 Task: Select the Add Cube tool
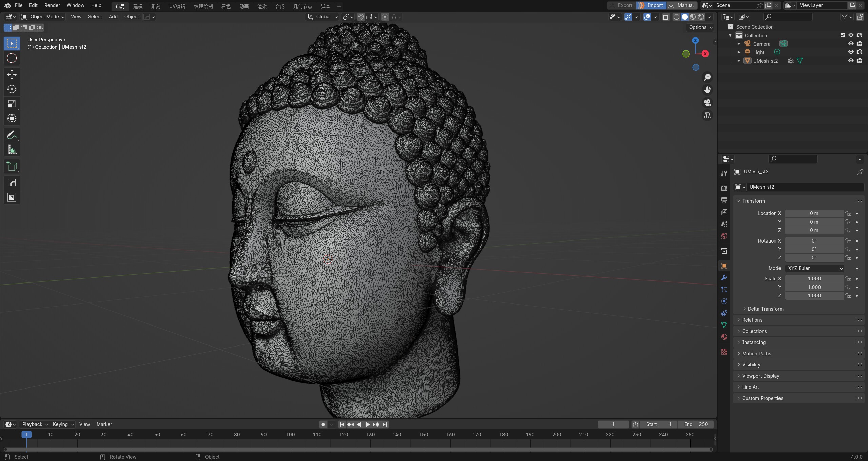coord(12,166)
